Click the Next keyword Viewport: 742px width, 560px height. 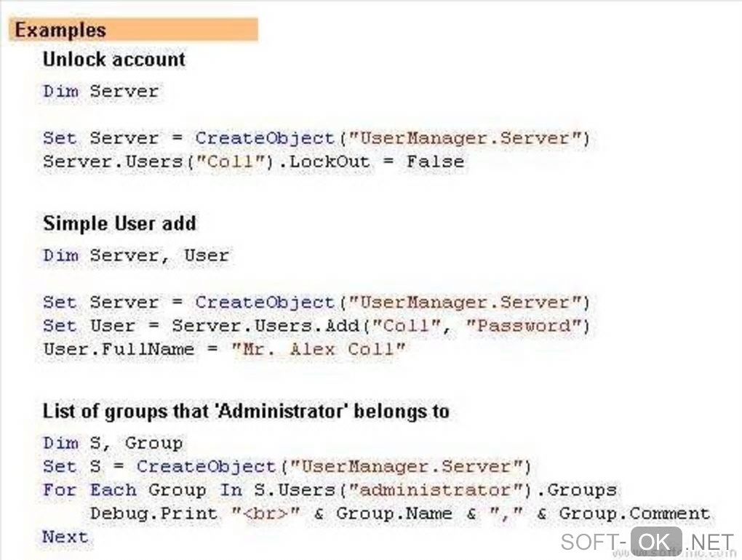65,537
